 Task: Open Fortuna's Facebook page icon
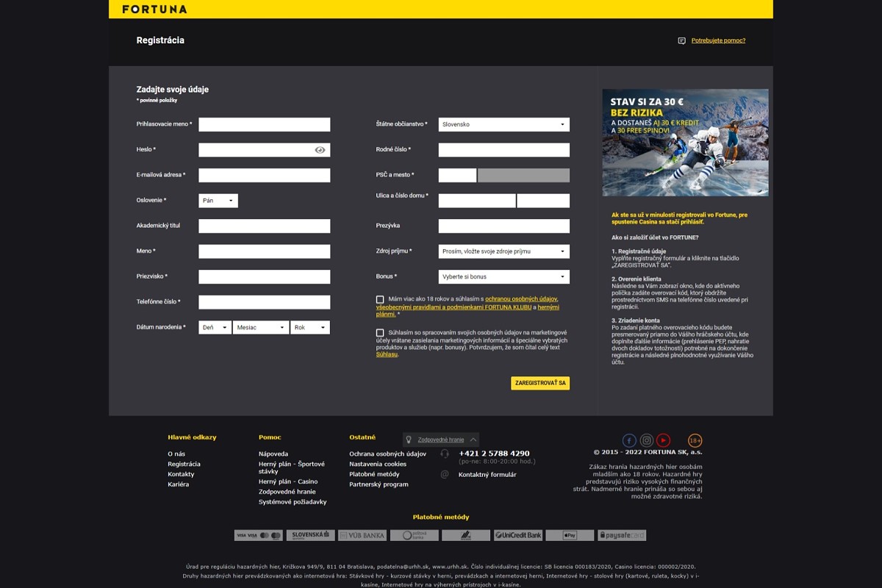pos(629,440)
